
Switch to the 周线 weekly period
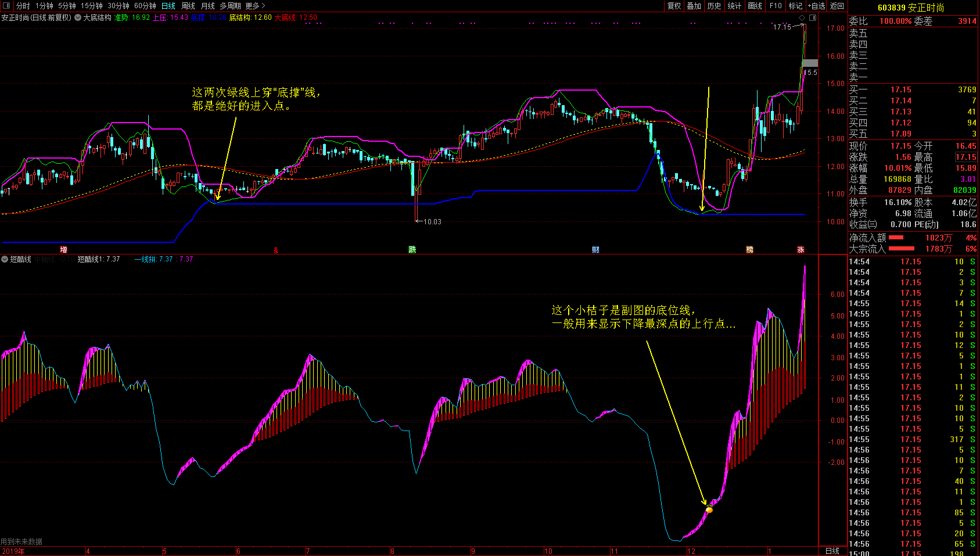click(188, 6)
